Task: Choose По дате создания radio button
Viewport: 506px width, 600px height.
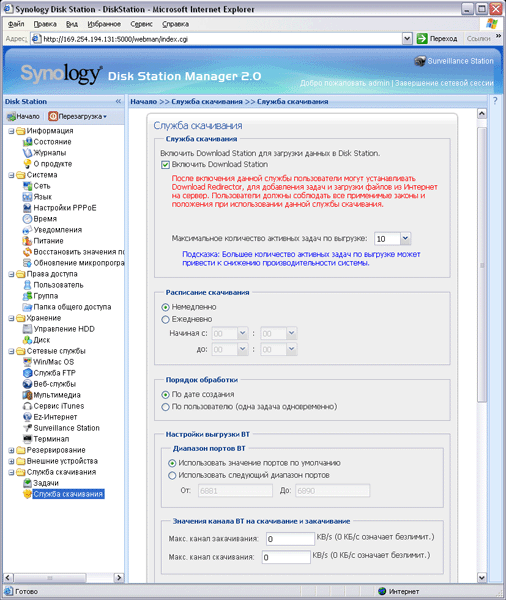Action: (165, 395)
